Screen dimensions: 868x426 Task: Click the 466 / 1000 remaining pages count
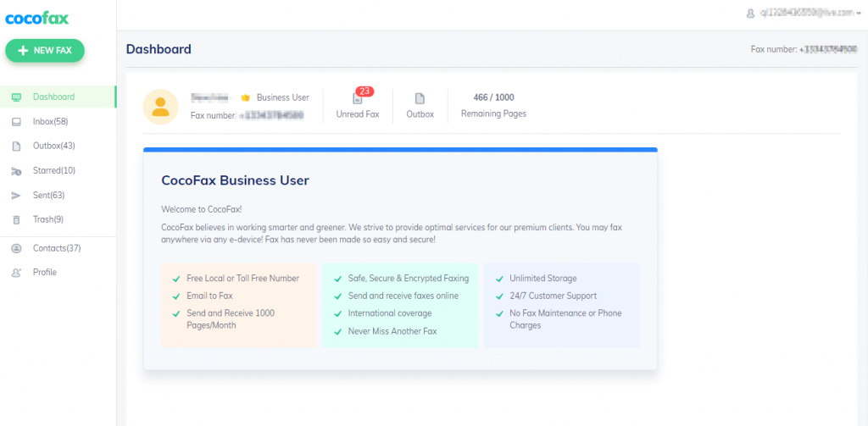(494, 97)
